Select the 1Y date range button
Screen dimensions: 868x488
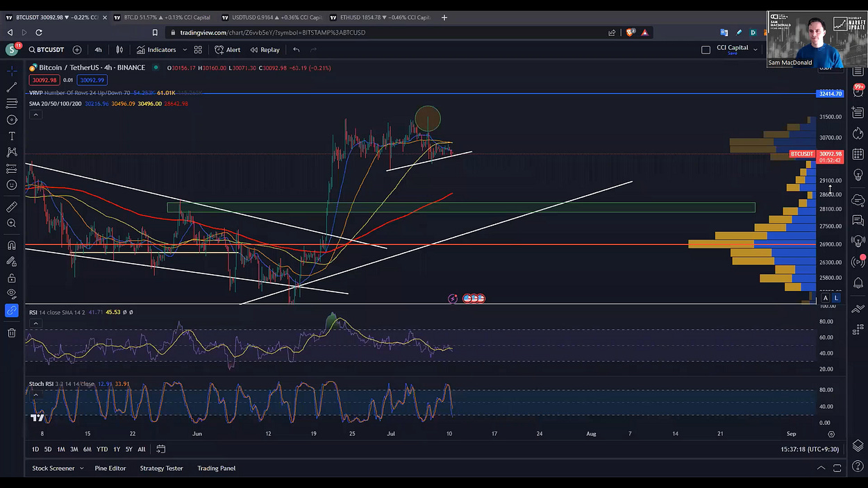tap(117, 449)
